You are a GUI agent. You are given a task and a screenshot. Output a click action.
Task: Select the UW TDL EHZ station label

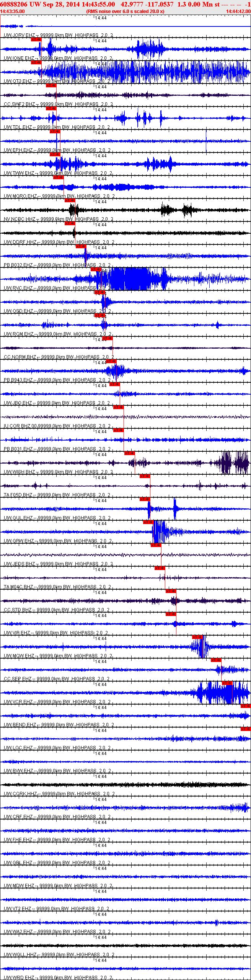[57, 127]
